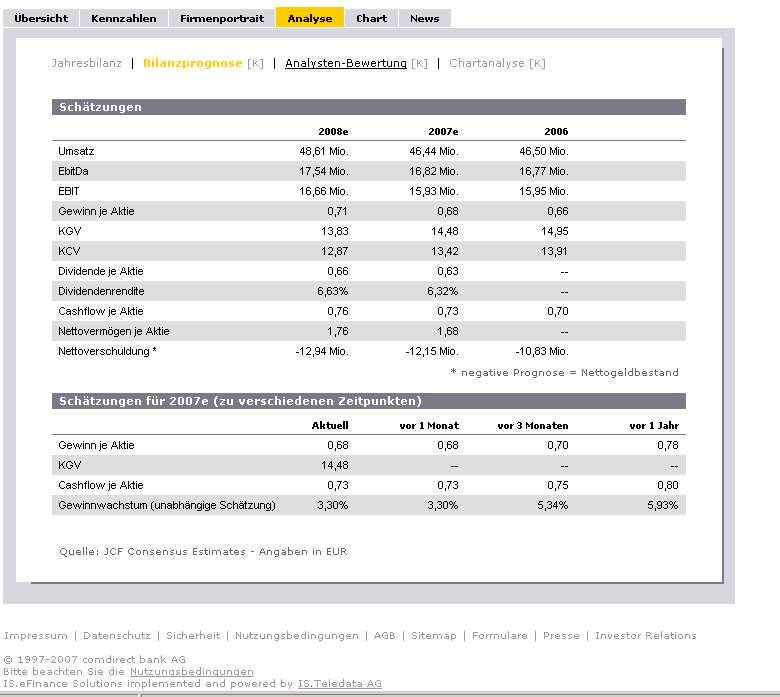Select the Bilanzprognose sub-navigation link
The image size is (780, 697).
tap(192, 63)
